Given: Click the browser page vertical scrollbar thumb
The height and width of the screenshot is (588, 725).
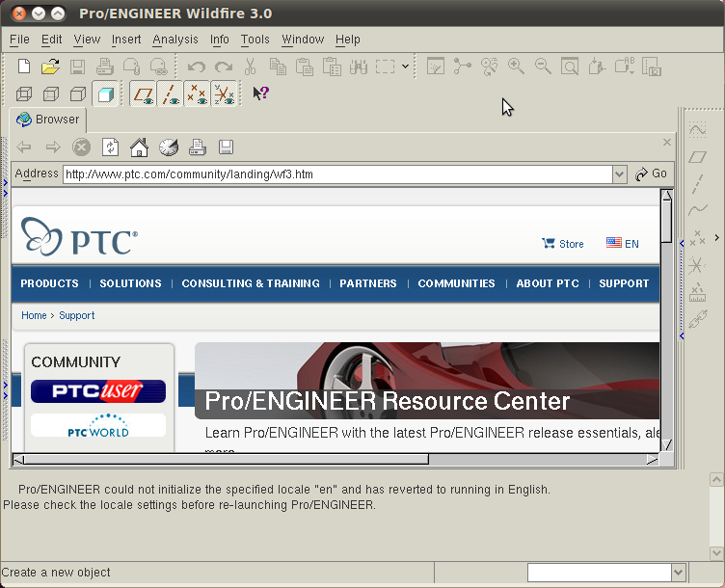Looking at the screenshot, I should click(666, 222).
